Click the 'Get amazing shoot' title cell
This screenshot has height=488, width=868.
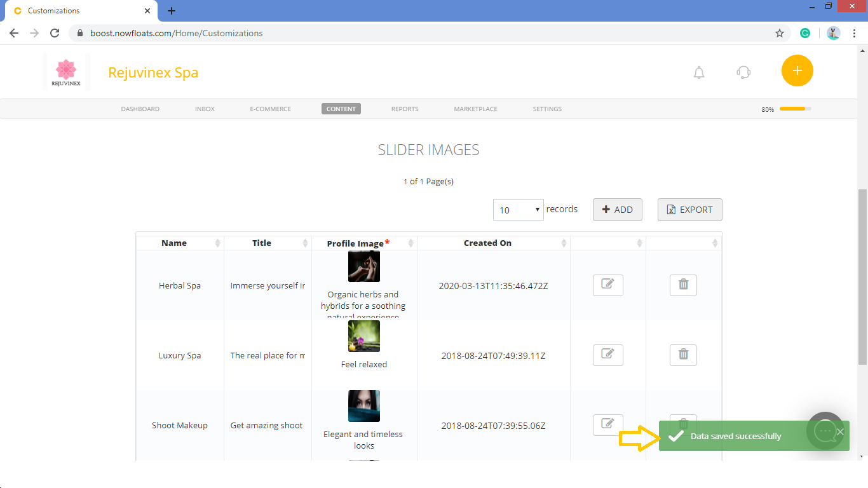click(x=268, y=425)
